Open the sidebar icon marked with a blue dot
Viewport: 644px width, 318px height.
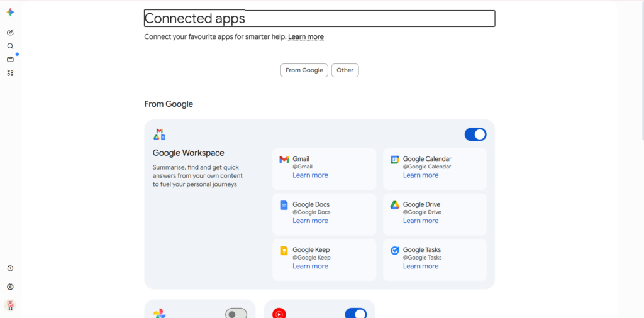point(10,60)
